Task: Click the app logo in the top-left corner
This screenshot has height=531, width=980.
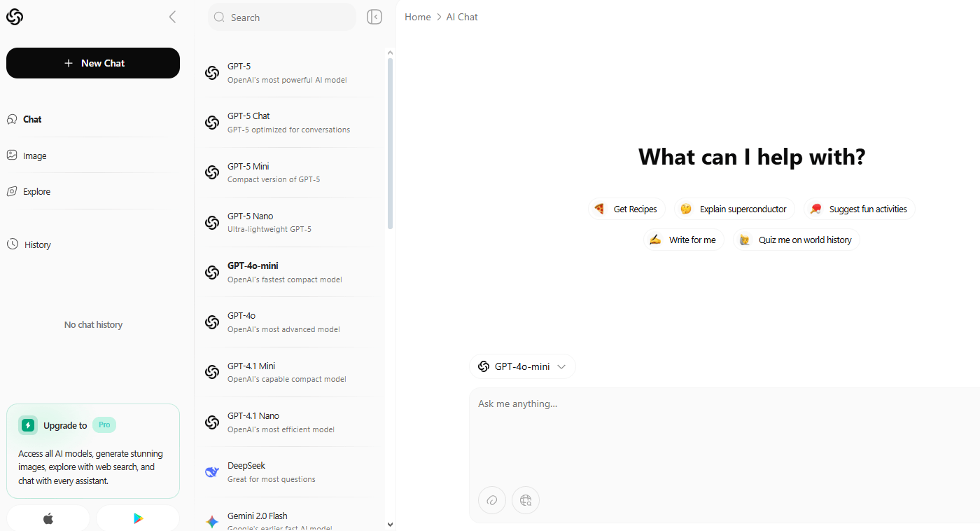Action: click(15, 16)
